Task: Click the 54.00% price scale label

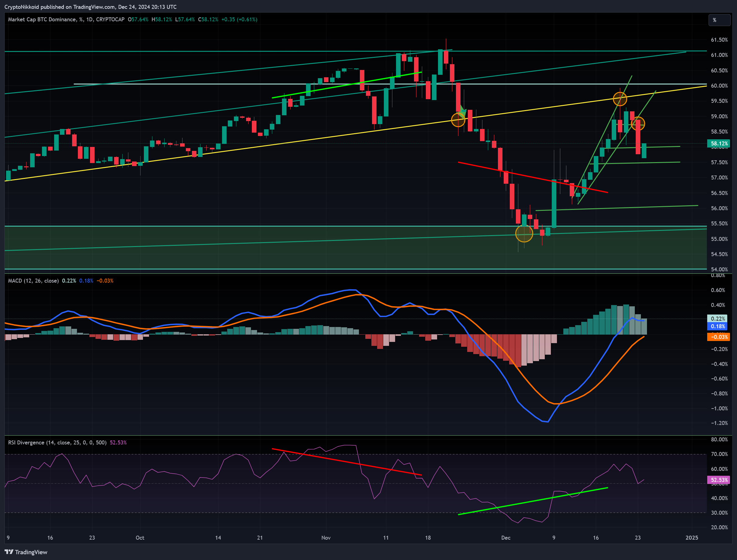Action: click(719, 269)
